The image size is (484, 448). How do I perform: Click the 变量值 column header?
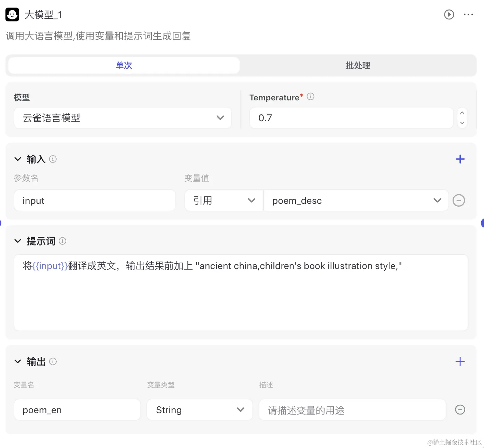197,178
